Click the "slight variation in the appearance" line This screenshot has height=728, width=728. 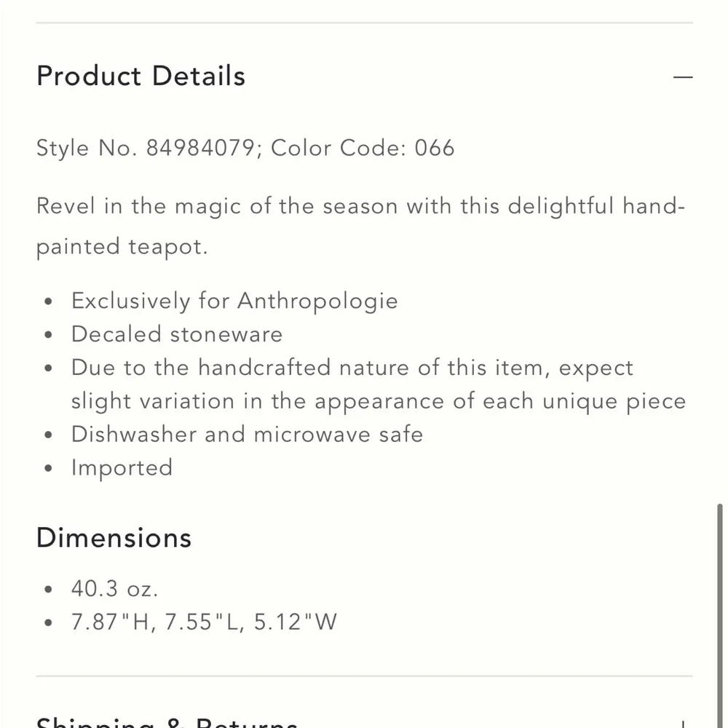tap(379, 401)
